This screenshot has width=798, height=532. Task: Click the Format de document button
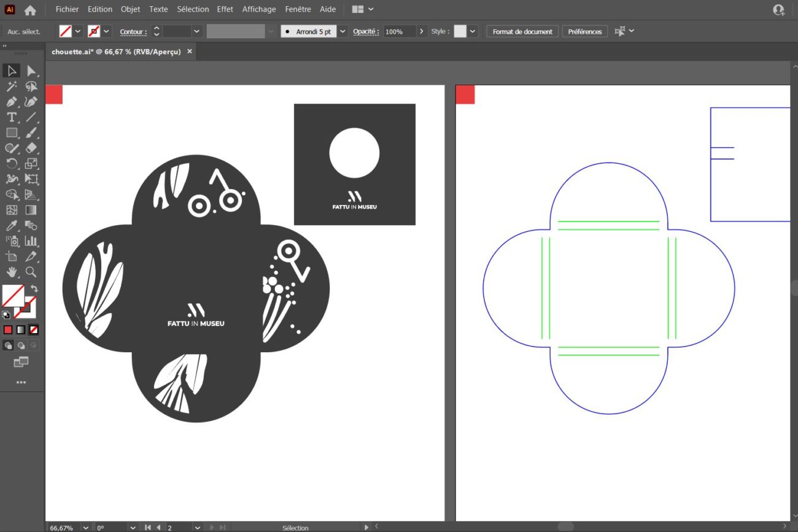pos(522,31)
